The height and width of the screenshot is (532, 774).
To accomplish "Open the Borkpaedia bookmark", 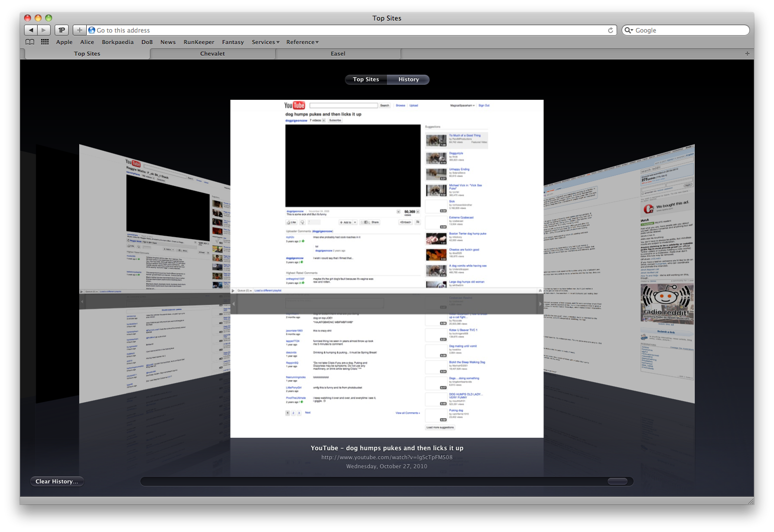I will click(x=118, y=42).
